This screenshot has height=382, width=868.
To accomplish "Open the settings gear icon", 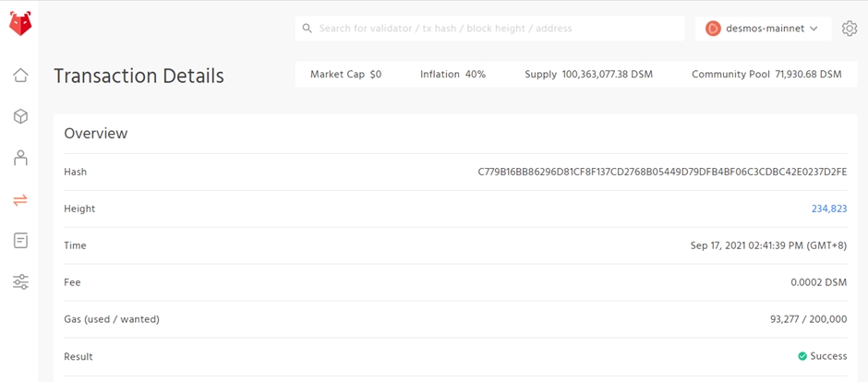I will 850,29.
